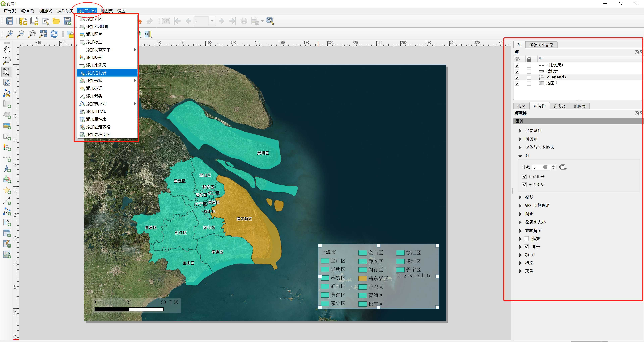Expand the 位置和大小 section
Image resolution: width=644 pixels, height=342 pixels.
520,222
